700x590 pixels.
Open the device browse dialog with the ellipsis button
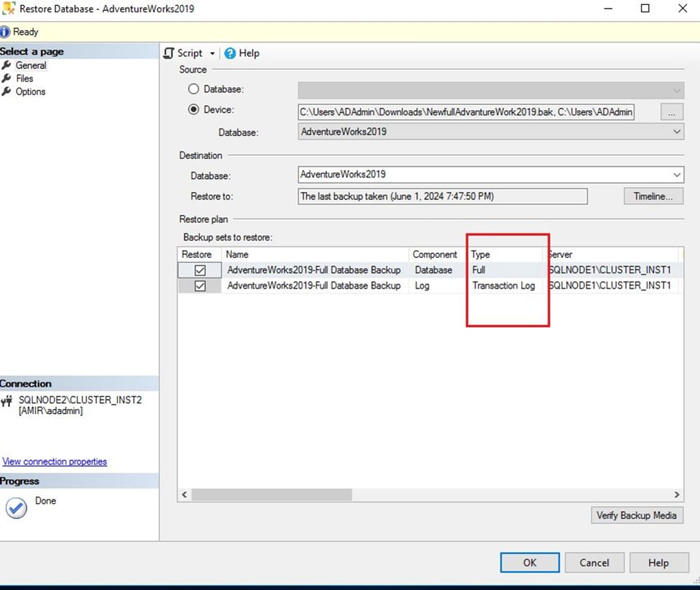(671, 111)
